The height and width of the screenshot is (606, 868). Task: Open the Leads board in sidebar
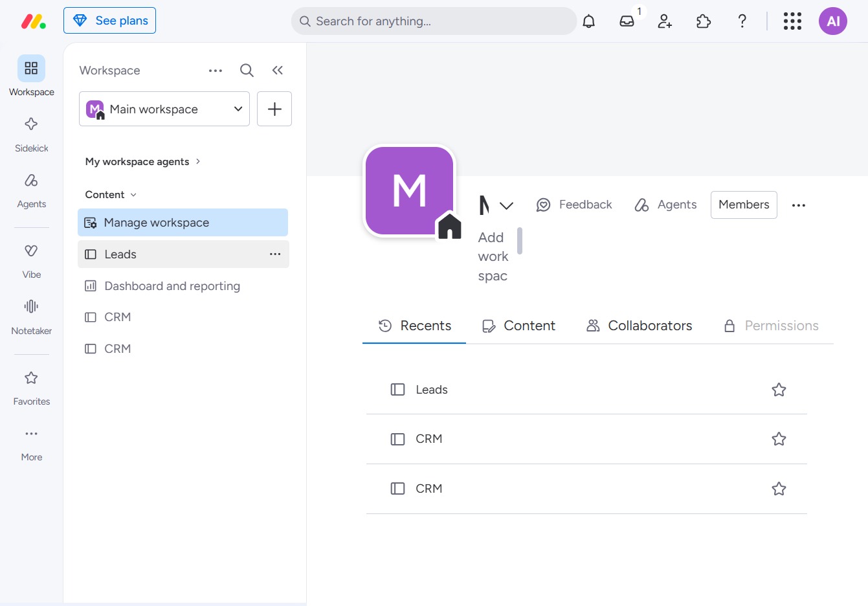coord(183,254)
